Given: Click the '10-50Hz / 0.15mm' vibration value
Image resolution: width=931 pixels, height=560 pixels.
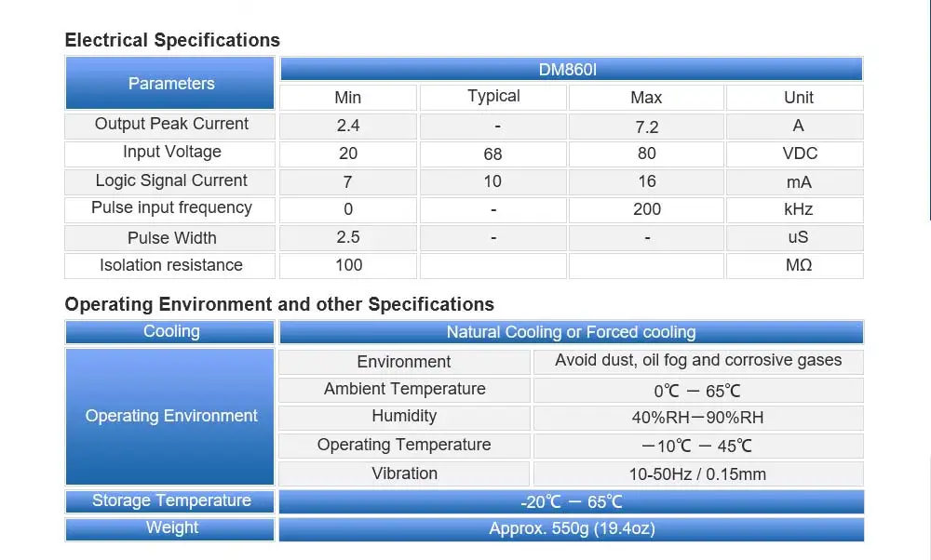Looking at the screenshot, I should click(x=698, y=474).
